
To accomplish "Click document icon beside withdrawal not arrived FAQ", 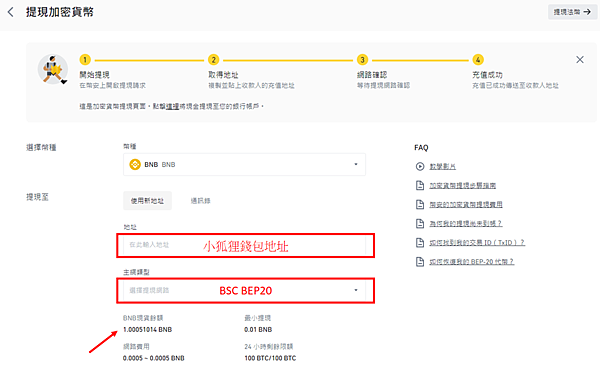I will click(x=420, y=223).
